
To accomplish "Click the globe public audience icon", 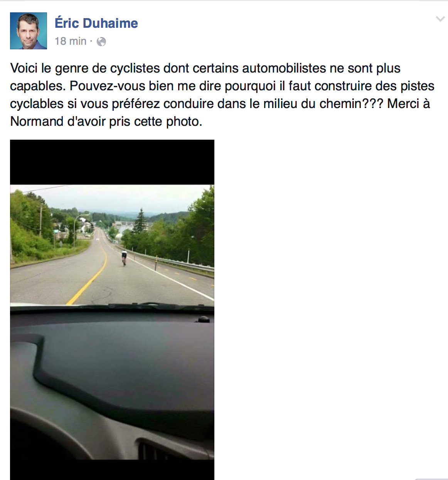I will tap(101, 42).
